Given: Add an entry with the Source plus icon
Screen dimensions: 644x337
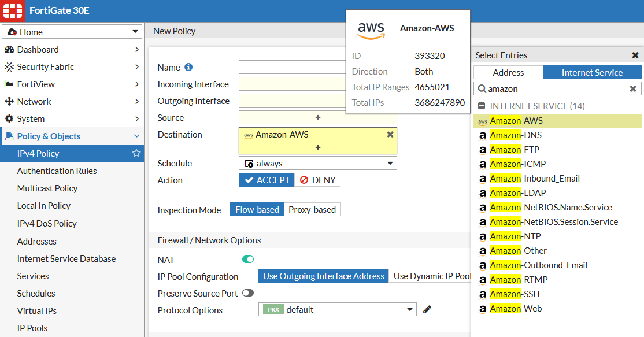Looking at the screenshot, I should tap(317, 117).
